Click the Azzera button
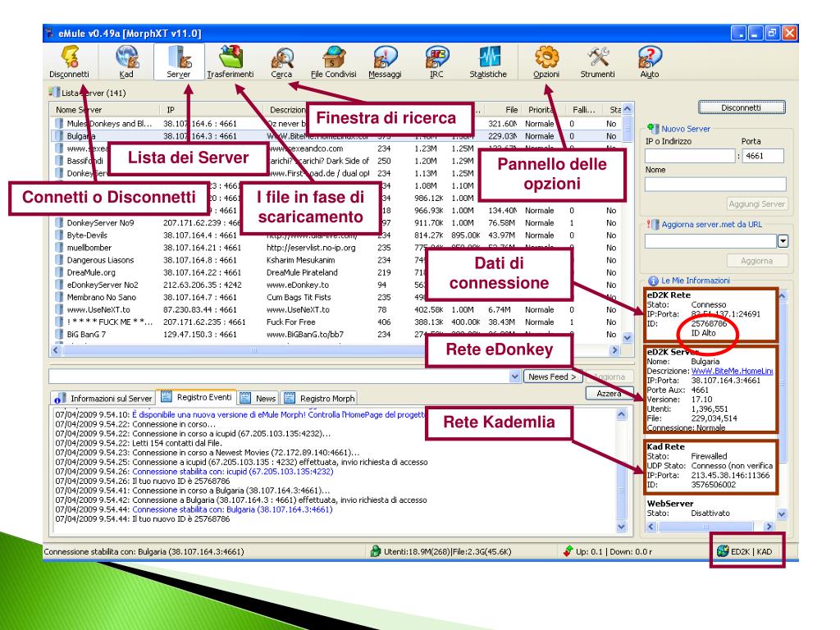This screenshot has height=630, width=840. (609, 393)
